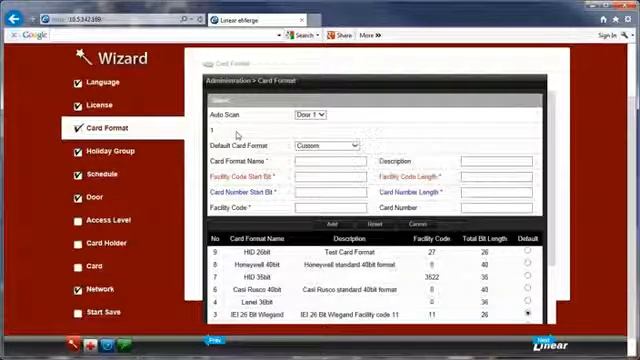Open the License wizard step
Image resolution: width=640 pixels, height=360 pixels.
(x=99, y=105)
